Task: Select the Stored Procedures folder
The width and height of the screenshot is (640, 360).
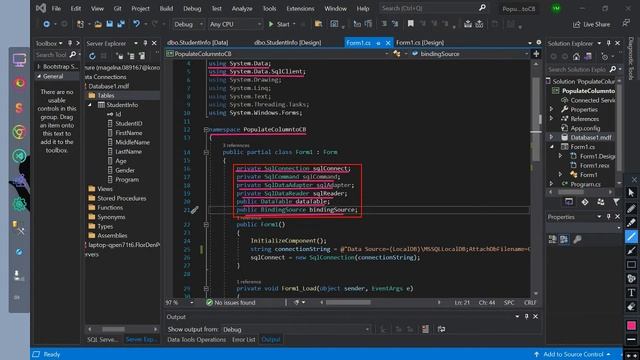Action: (121, 198)
